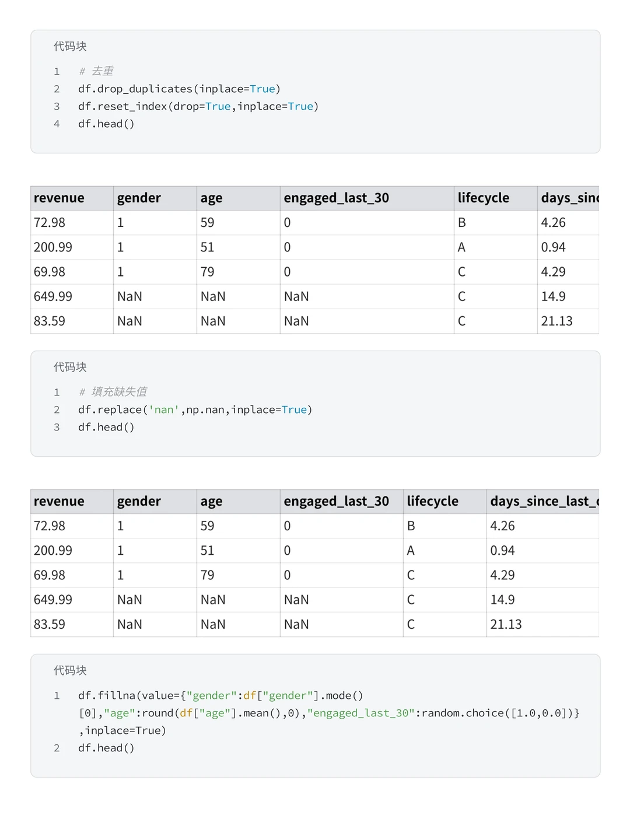Click the lifecycle header in the first table
The width and height of the screenshot is (630, 840).
(483, 198)
